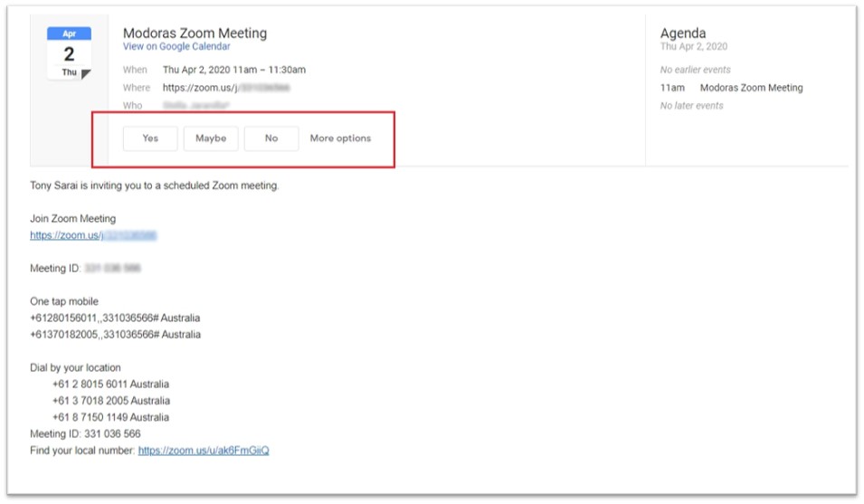Open More options for the RSVP
This screenshot has width=864, height=504.
[x=340, y=138]
